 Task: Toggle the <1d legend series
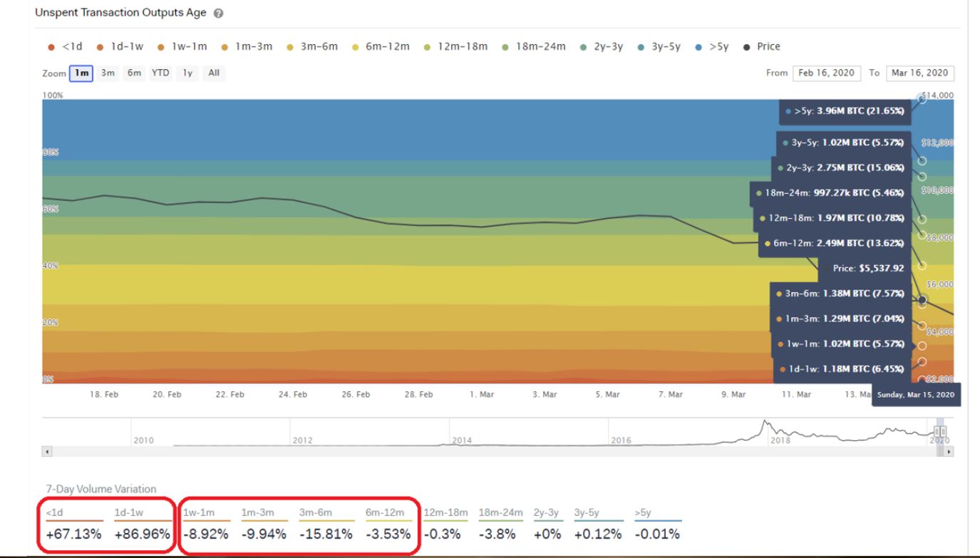click(x=65, y=46)
